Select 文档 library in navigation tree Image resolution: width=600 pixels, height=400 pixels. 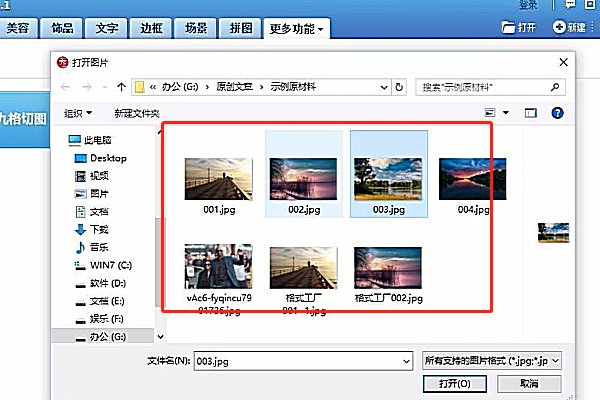tap(91, 212)
